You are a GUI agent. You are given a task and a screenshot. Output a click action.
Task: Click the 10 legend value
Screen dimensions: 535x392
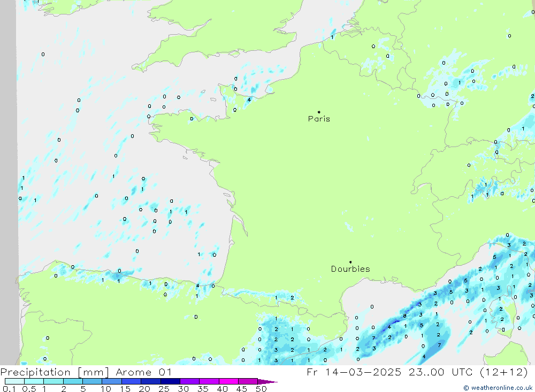tap(106, 389)
